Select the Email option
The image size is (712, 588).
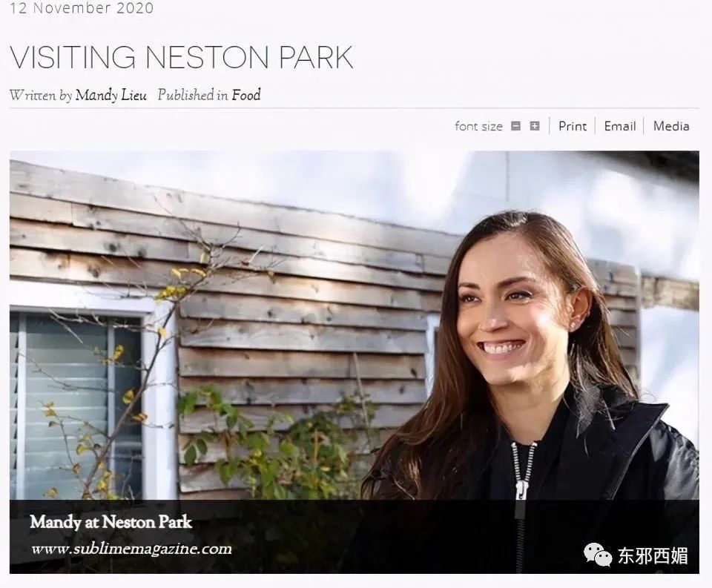619,126
